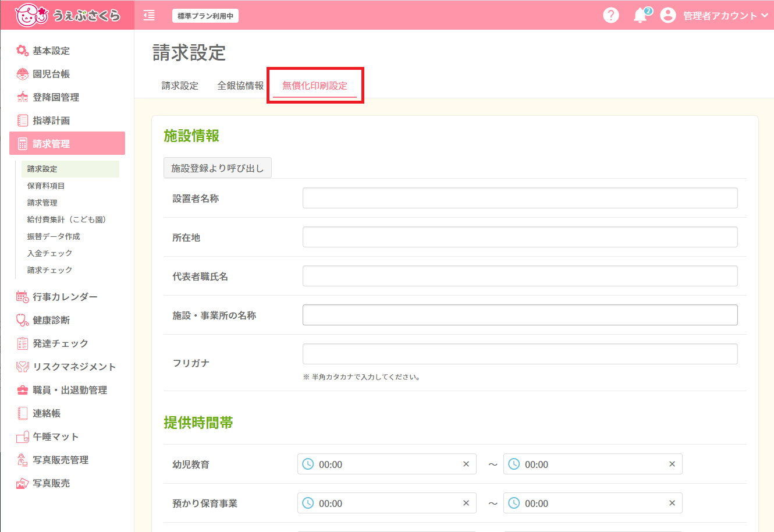This screenshot has width=774, height=532.
Task: Open help via question mark icon
Action: point(611,15)
